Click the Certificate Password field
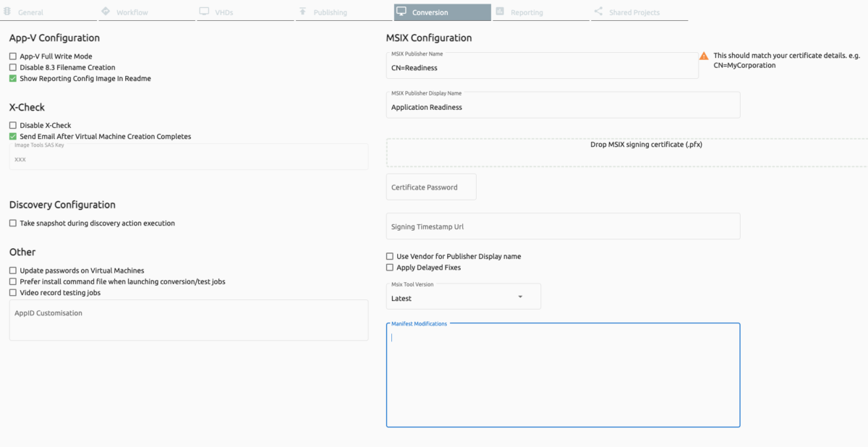 431,187
